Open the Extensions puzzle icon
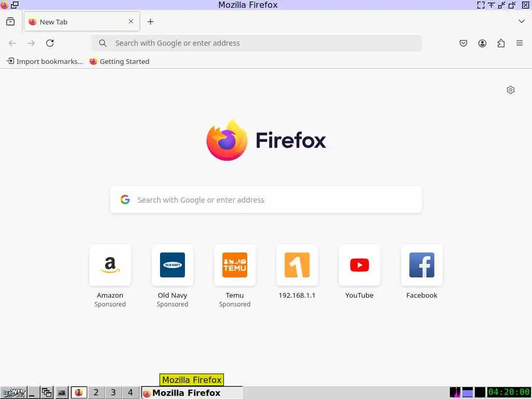 tap(501, 43)
